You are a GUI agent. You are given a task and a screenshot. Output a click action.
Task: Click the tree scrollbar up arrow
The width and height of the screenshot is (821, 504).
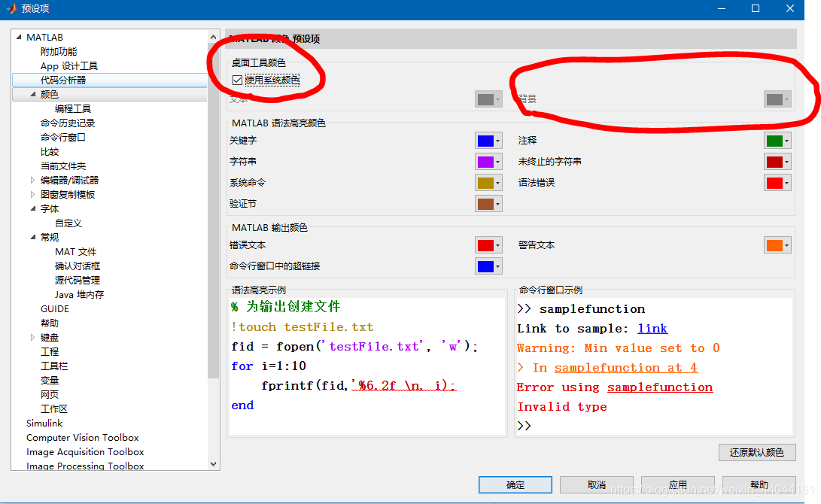click(213, 37)
